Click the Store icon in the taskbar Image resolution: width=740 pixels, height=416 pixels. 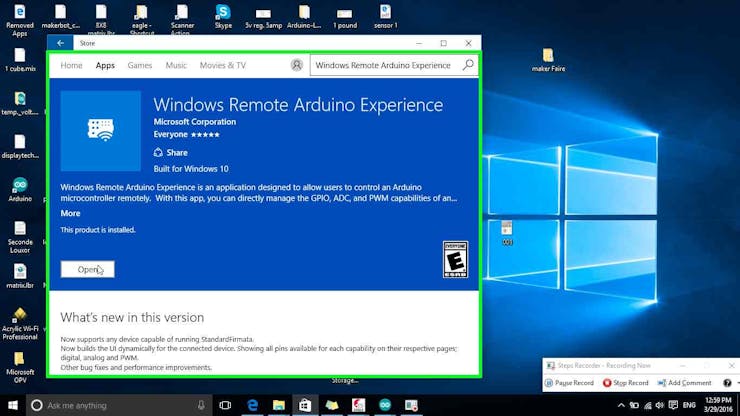coord(305,405)
